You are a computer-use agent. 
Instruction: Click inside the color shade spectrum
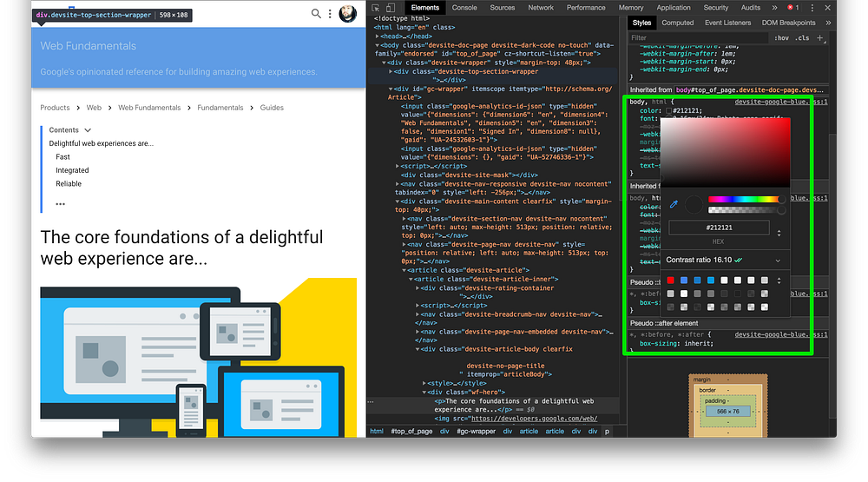pyautogui.click(x=725, y=152)
